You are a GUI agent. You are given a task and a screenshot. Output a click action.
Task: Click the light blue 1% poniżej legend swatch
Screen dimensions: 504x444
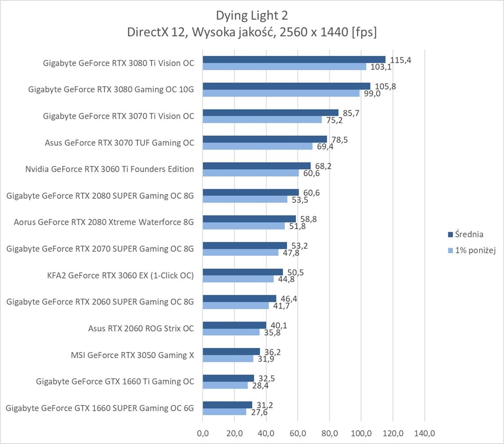(451, 250)
